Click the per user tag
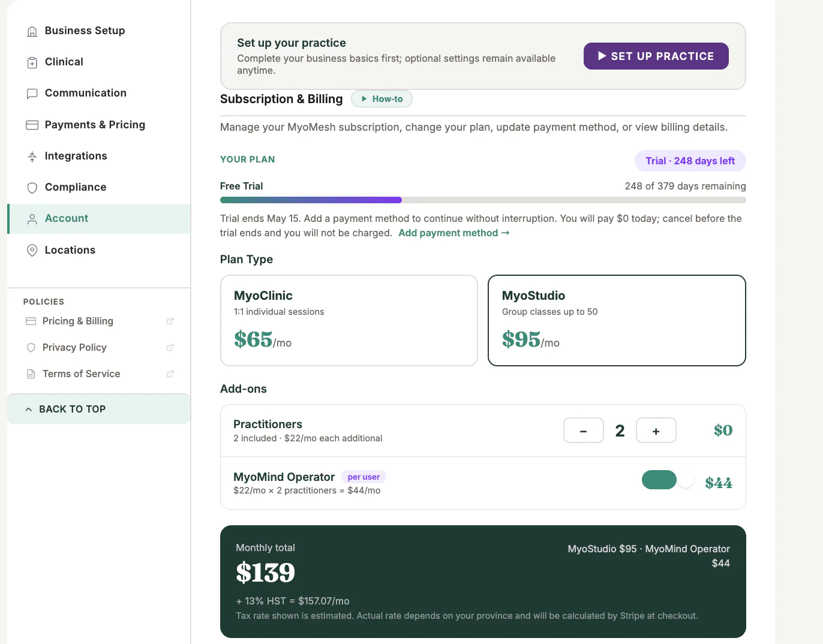 click(x=364, y=477)
